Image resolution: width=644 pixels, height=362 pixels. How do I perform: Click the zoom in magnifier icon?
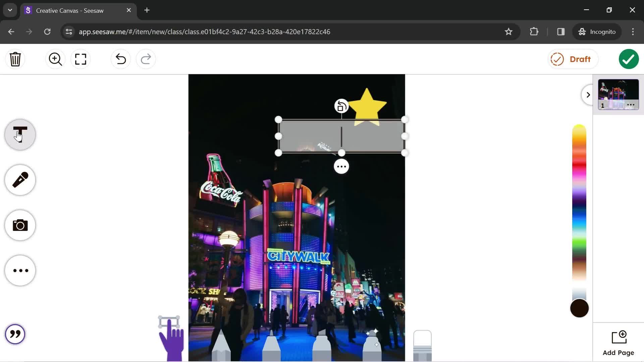click(x=55, y=59)
